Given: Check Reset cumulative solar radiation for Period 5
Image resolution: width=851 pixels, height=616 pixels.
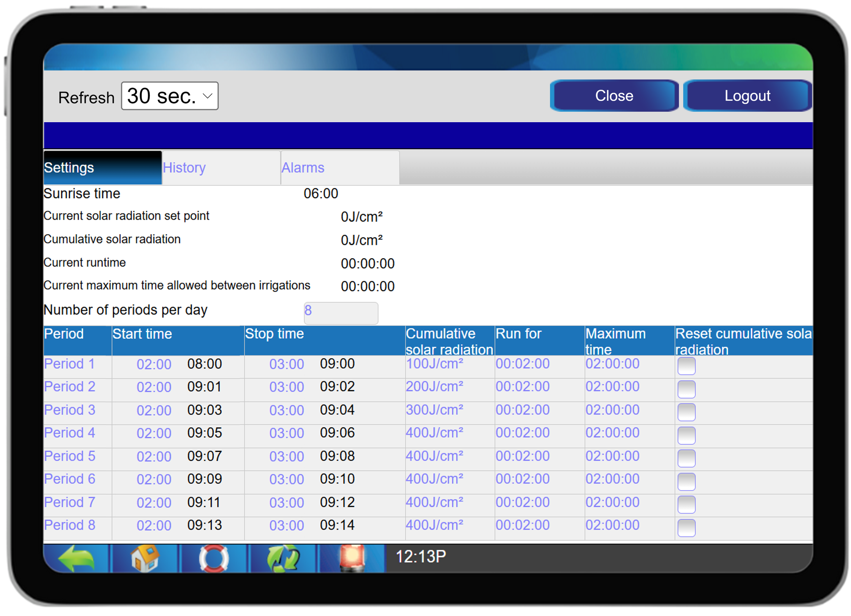Looking at the screenshot, I should coord(686,458).
